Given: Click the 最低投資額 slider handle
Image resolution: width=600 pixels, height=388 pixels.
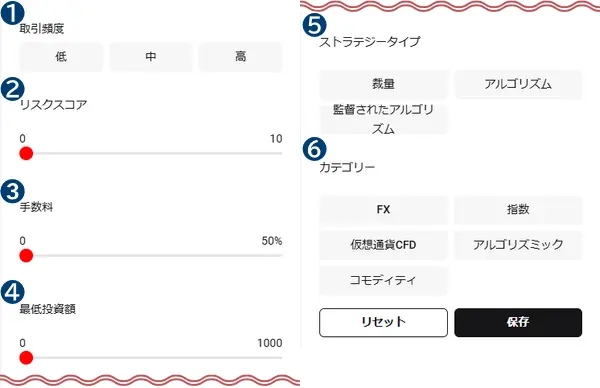Looking at the screenshot, I should pyautogui.click(x=26, y=358).
